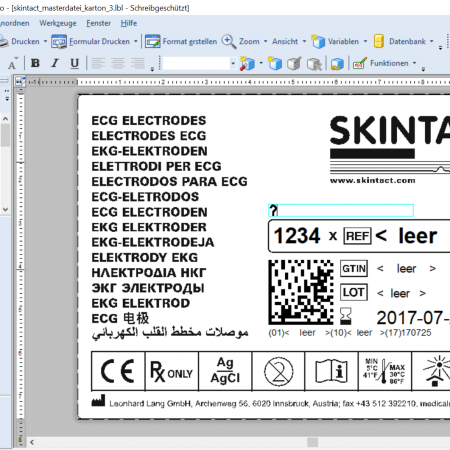Toggle Italic formatting

coord(55,63)
